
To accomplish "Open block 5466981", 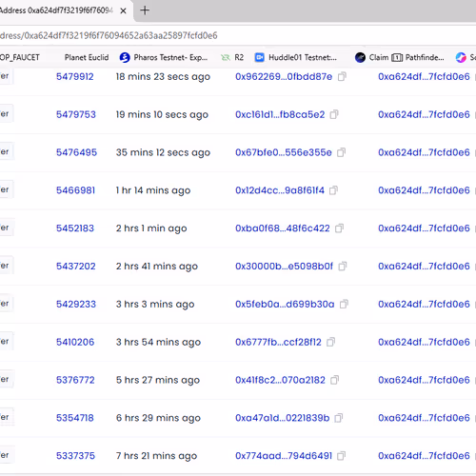I will 75,190.
